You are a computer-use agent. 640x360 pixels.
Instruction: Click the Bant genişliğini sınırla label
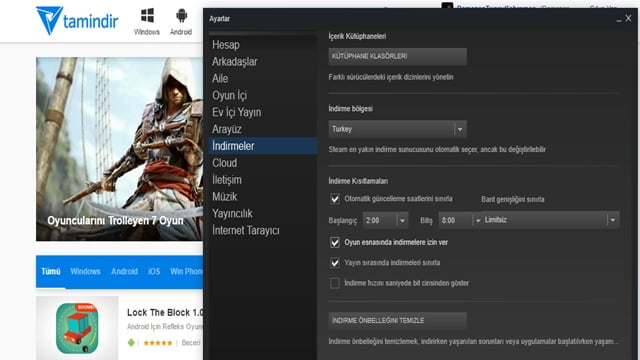[513, 199]
